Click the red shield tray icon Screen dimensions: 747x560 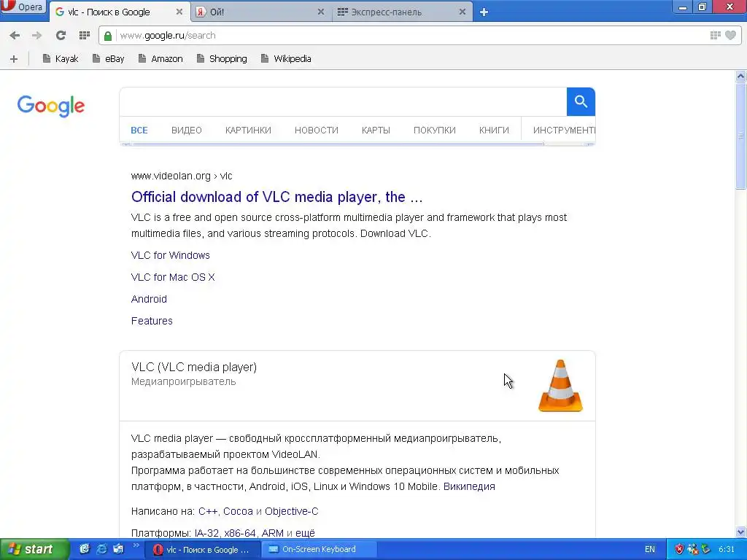[x=679, y=550]
